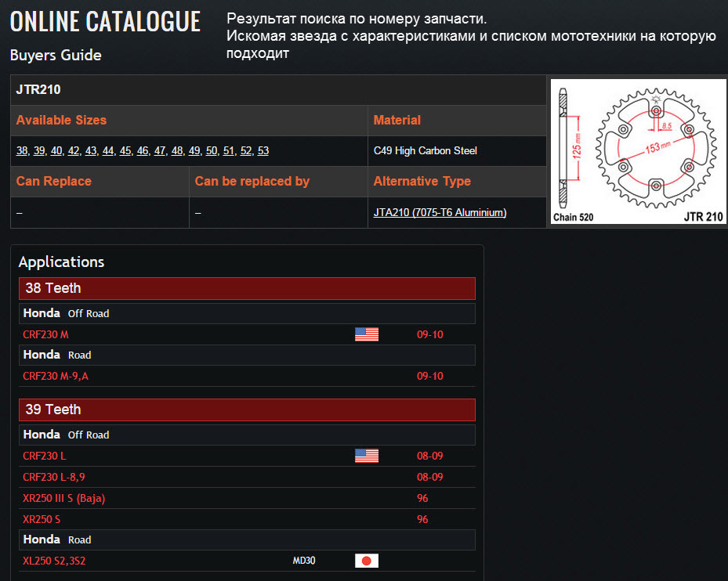Click the 38 Teeth section header
This screenshot has width=728, height=581.
(247, 288)
